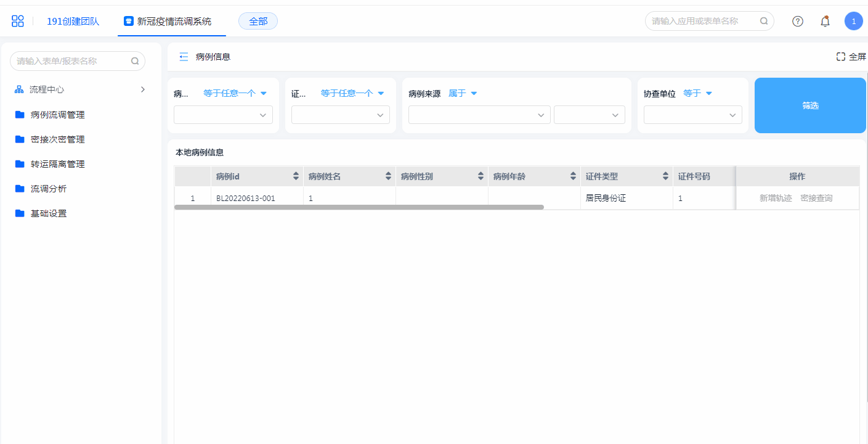
Task: Click the 病例id column sort icon
Action: (296, 176)
